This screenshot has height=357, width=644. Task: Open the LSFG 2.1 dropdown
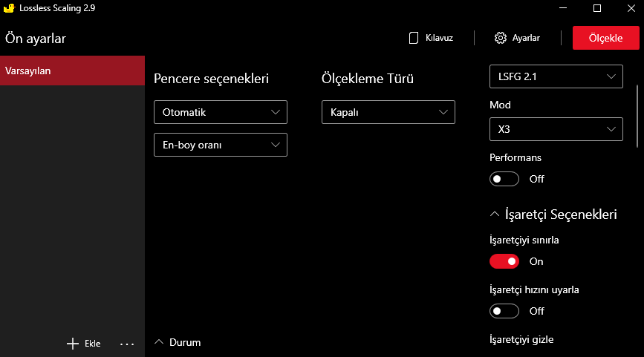[556, 76]
